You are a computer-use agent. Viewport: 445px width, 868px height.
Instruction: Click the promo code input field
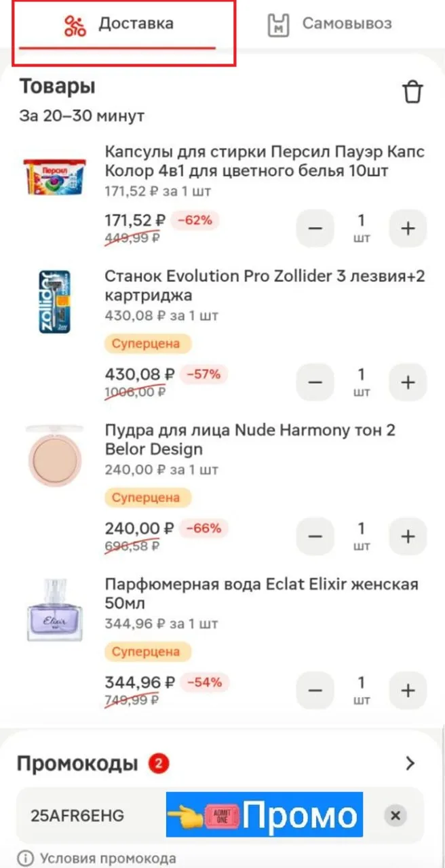[x=88, y=815]
